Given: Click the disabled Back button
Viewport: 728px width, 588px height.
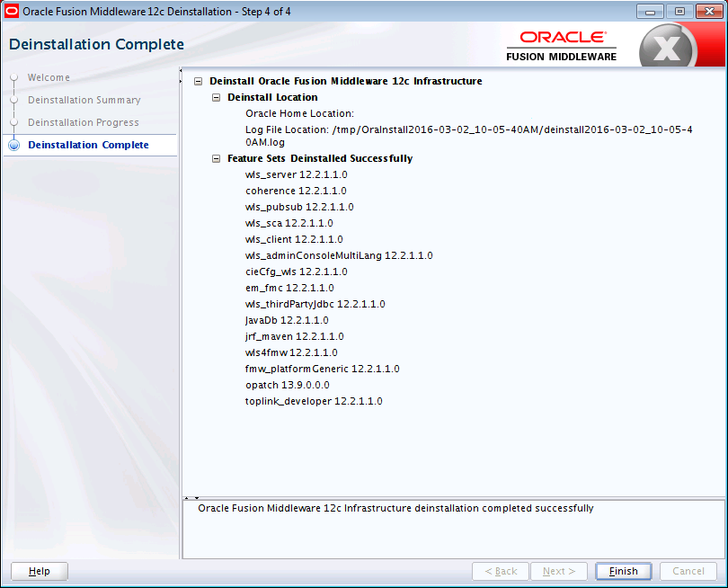Looking at the screenshot, I should 501,571.
